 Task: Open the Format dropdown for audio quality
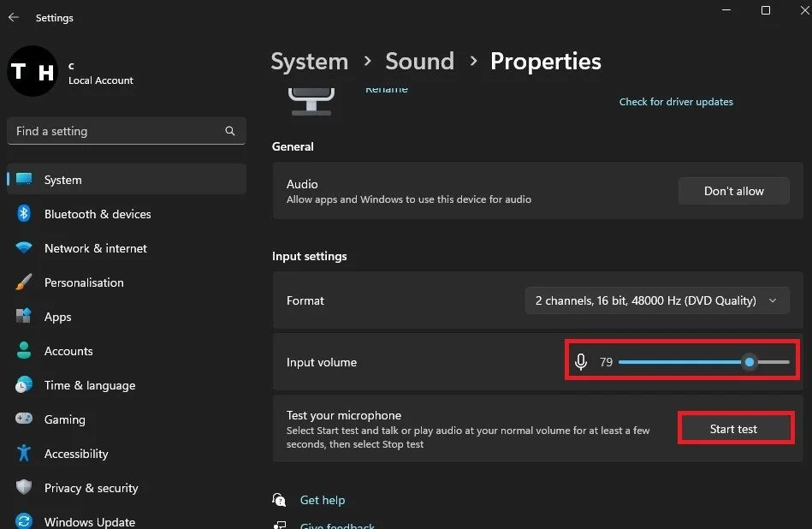click(x=657, y=300)
